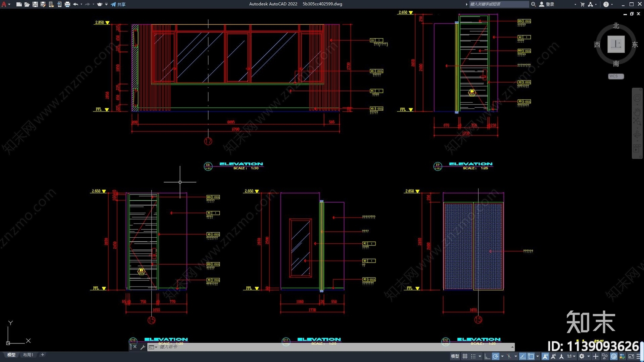Open status bar customization menu icon
Screen dimensions: 644x362
[x=639, y=356]
